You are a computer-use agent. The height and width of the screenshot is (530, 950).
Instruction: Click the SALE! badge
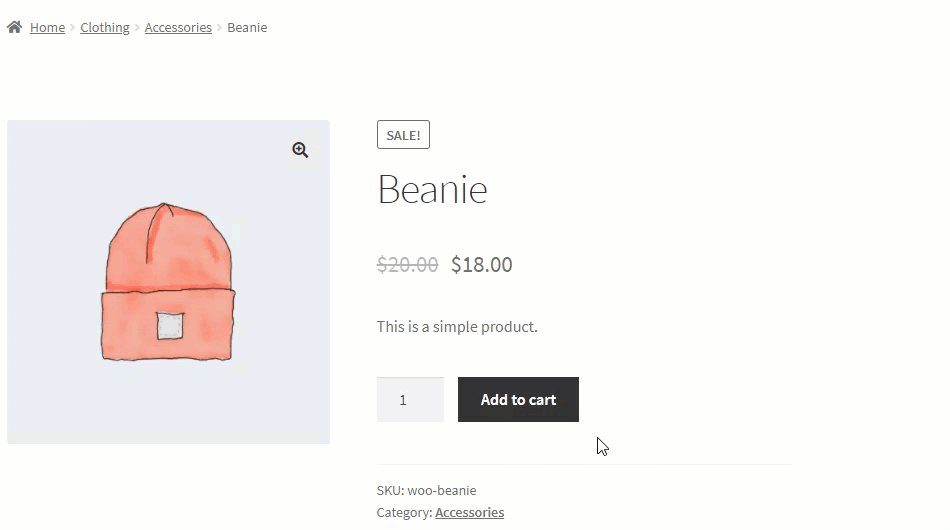coord(404,134)
